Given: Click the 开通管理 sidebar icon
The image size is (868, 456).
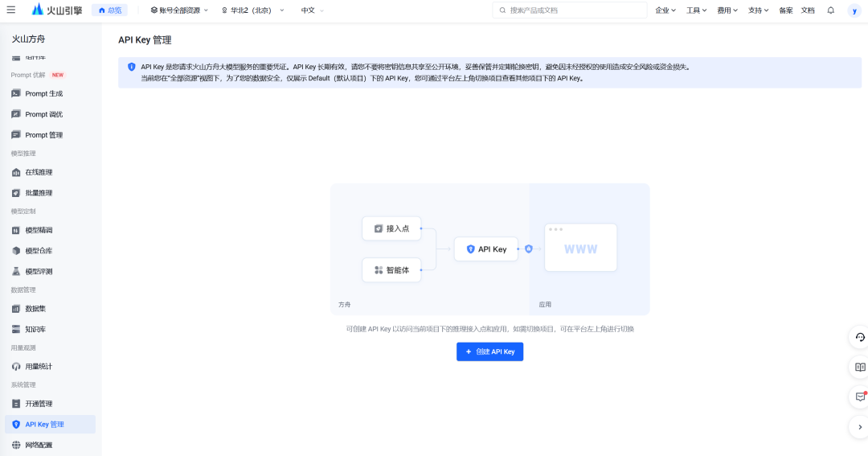Looking at the screenshot, I should click(16, 404).
